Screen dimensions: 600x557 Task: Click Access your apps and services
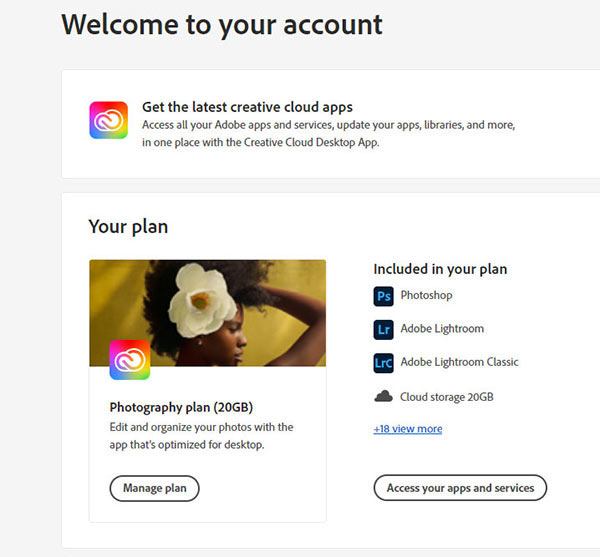click(460, 488)
